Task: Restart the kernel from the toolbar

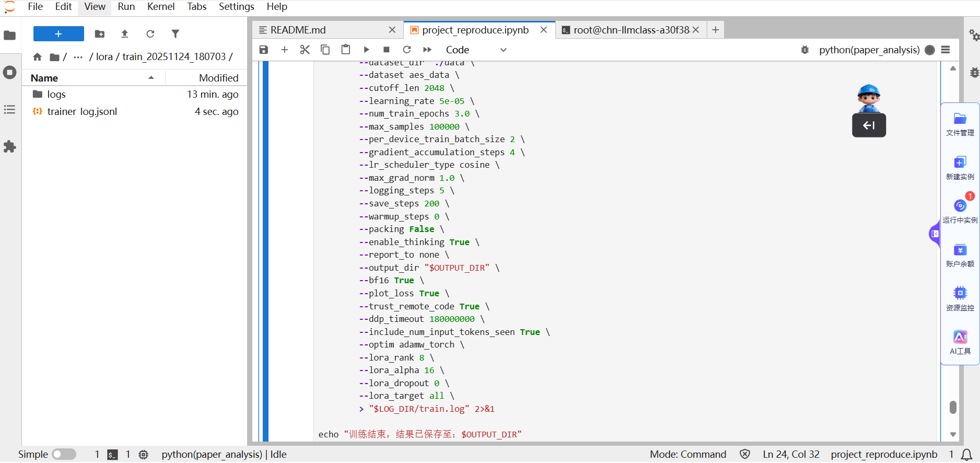Action: point(407,50)
